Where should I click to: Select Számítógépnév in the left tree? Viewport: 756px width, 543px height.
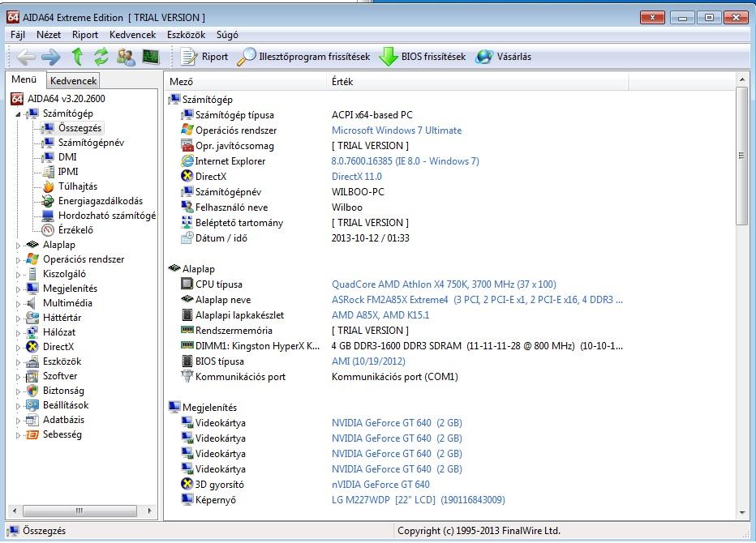91,143
